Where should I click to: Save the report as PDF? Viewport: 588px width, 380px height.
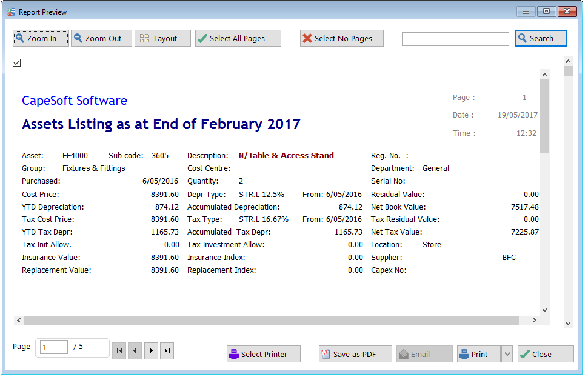point(355,354)
